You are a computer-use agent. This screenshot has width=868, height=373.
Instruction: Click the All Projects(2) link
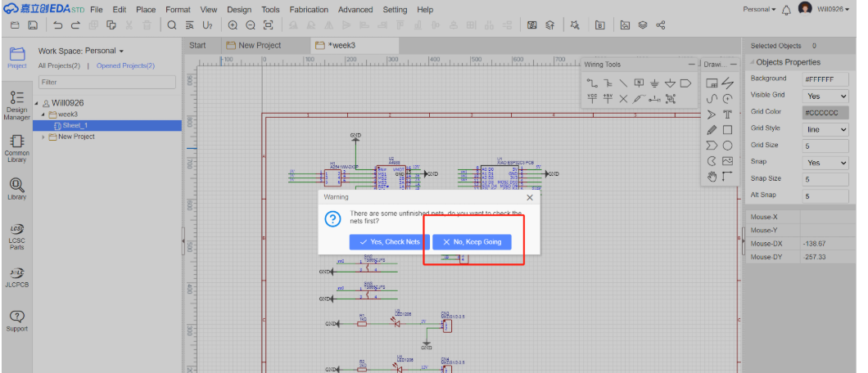[x=59, y=65]
